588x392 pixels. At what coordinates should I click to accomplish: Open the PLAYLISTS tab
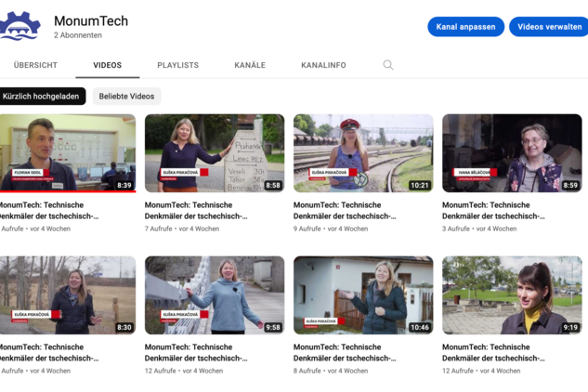(178, 65)
